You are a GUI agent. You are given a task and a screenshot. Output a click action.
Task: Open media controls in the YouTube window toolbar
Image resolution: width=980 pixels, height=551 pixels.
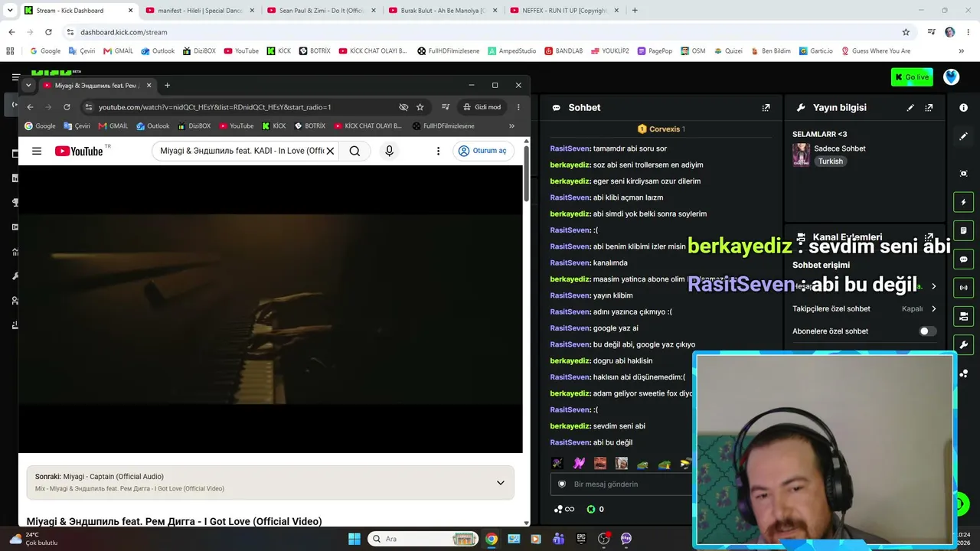coord(445,107)
